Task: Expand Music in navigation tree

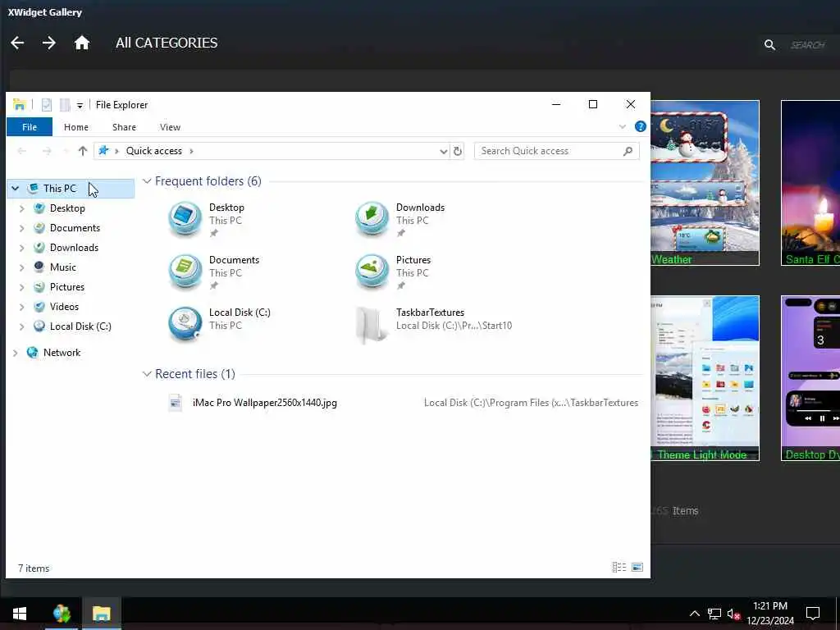Action: [x=22, y=267]
